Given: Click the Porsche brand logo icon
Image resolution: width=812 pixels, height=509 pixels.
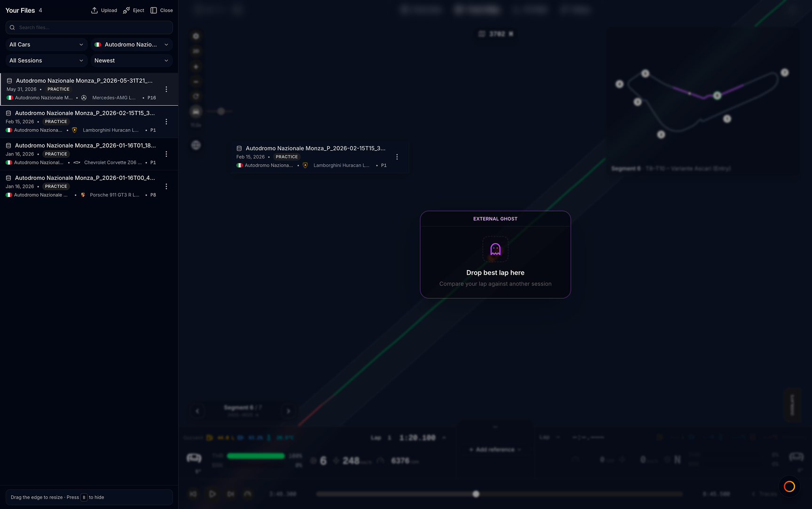Looking at the screenshot, I should [83, 195].
